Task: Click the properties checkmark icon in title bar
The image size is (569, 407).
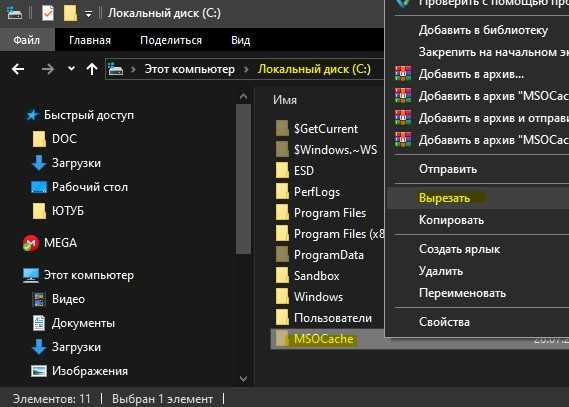Action: click(48, 13)
